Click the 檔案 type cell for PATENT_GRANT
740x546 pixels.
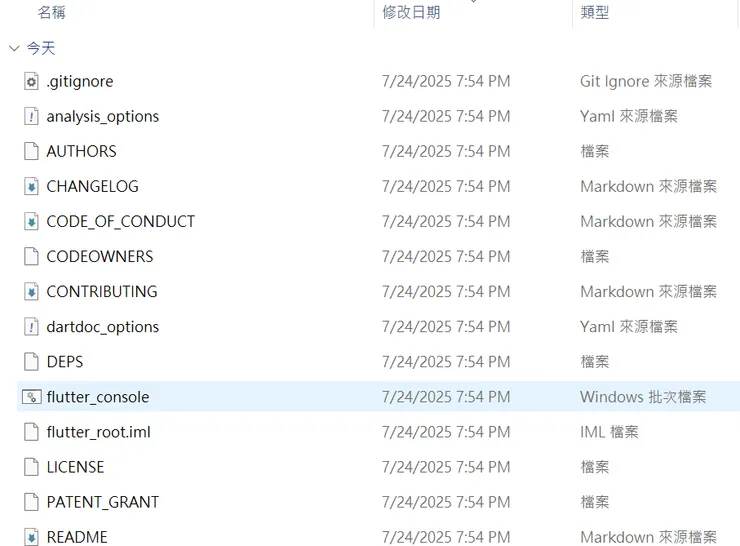coord(595,502)
